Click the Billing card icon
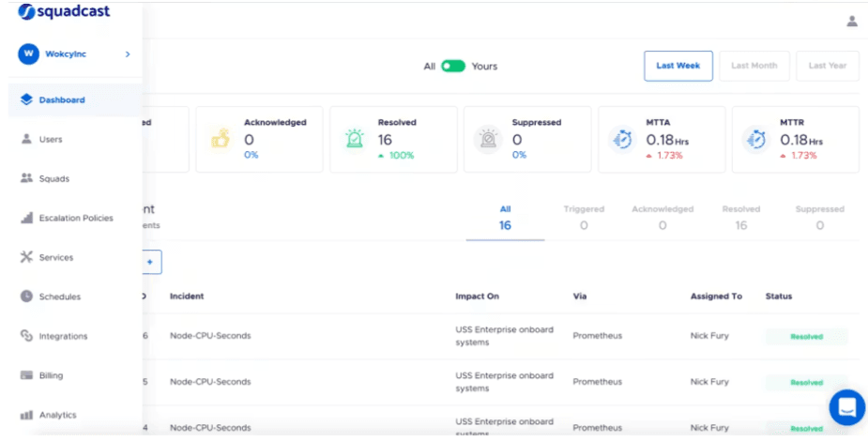The image size is (868, 442). tap(26, 375)
